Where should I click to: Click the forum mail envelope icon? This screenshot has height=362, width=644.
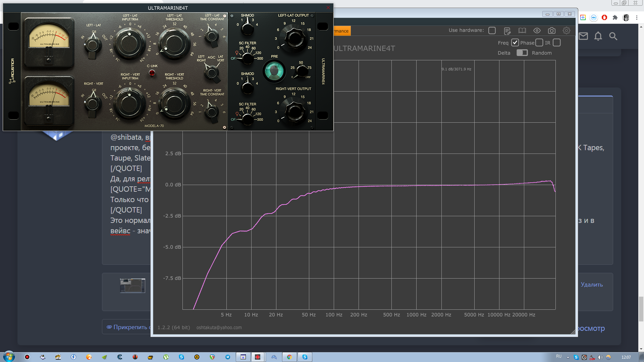coord(583,36)
